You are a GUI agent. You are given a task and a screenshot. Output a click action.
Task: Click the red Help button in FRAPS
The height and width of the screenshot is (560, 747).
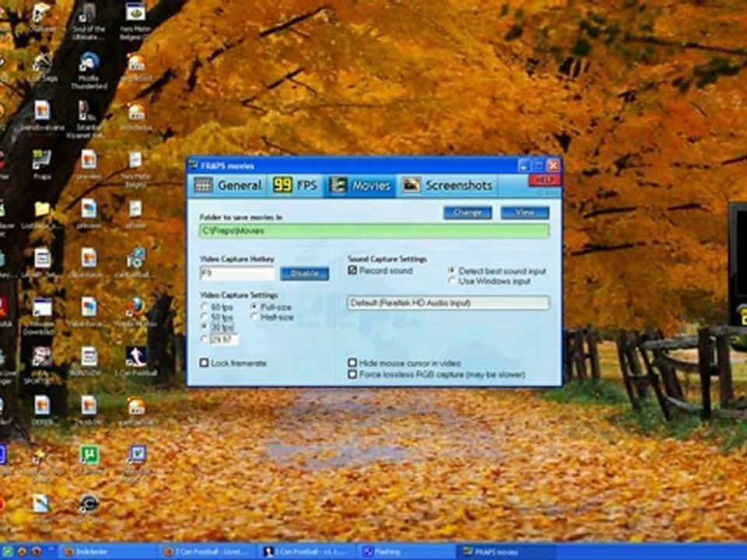click(545, 180)
